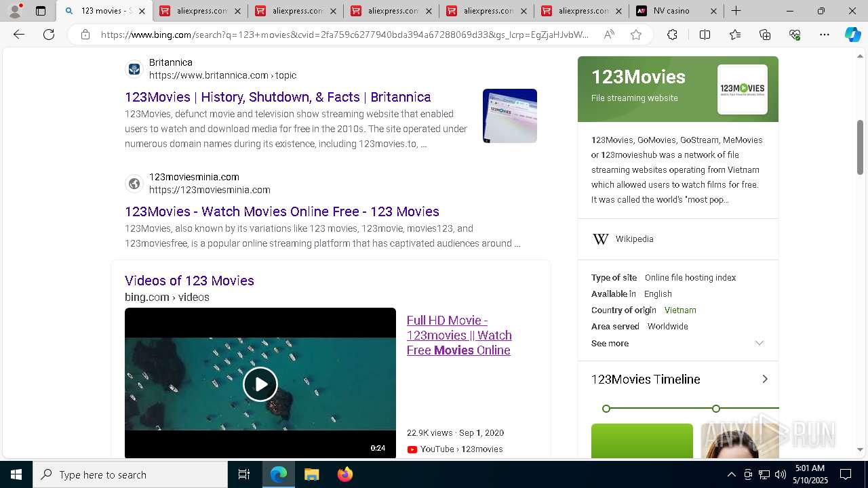Open Videos of 123 Movies heading
Viewport: 868px width, 488px height.
[189, 281]
